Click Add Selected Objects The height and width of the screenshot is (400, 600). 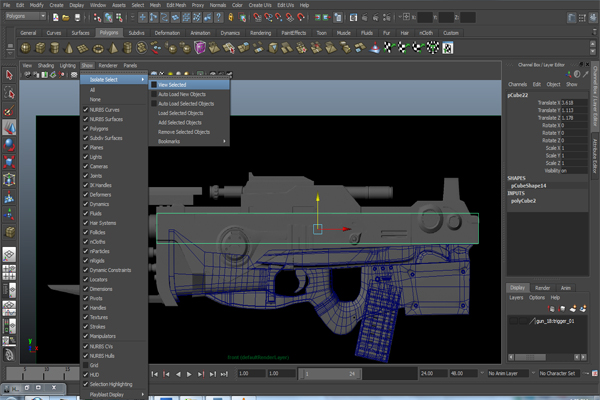tap(179, 122)
